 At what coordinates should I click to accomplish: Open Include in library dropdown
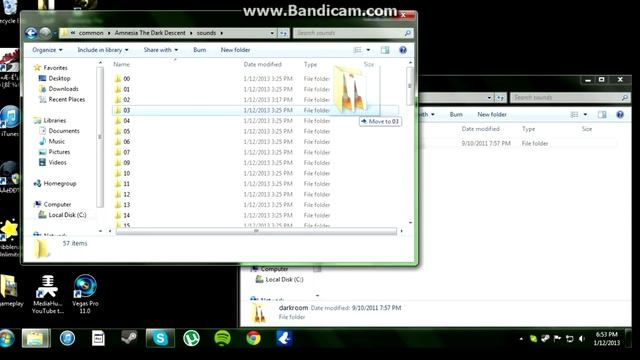[103, 50]
